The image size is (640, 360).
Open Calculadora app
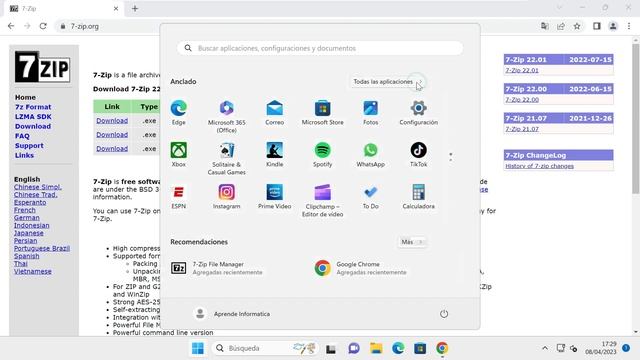click(418, 197)
